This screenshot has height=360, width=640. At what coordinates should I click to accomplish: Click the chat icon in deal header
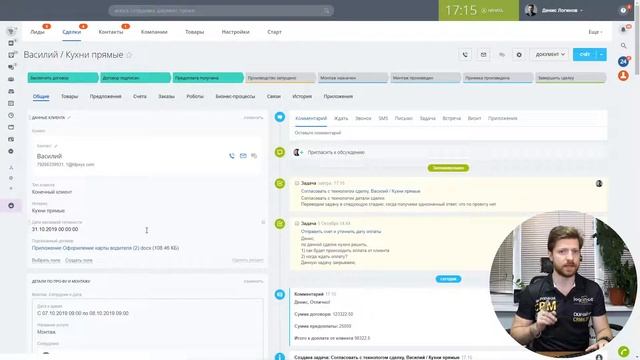502,55
